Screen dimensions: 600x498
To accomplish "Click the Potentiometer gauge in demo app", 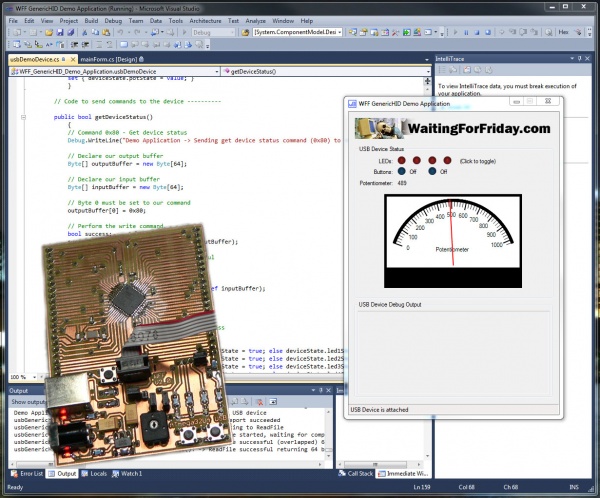I will coord(453,241).
